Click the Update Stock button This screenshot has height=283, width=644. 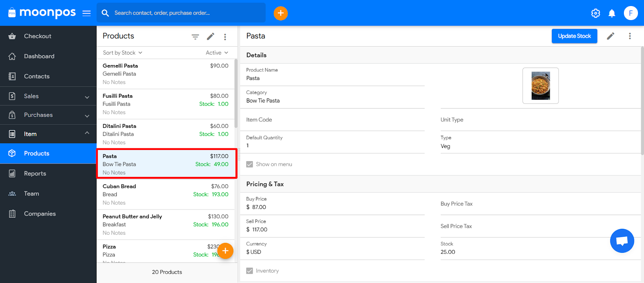[x=574, y=36]
